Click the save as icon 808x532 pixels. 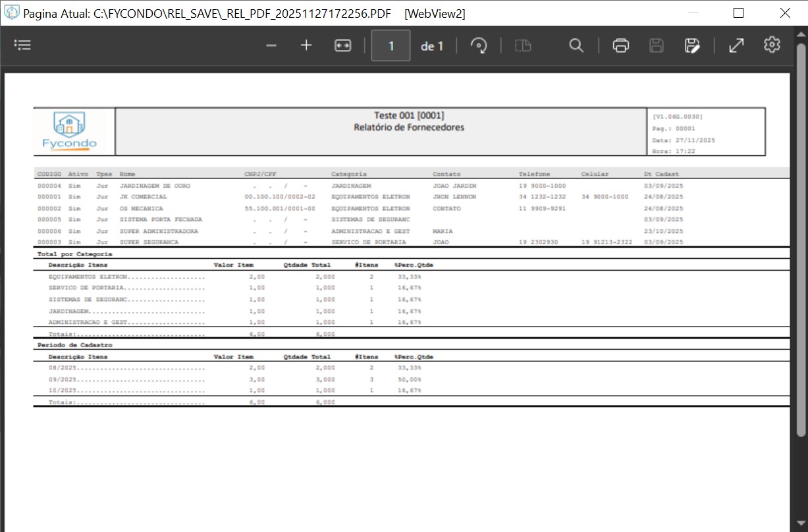691,45
